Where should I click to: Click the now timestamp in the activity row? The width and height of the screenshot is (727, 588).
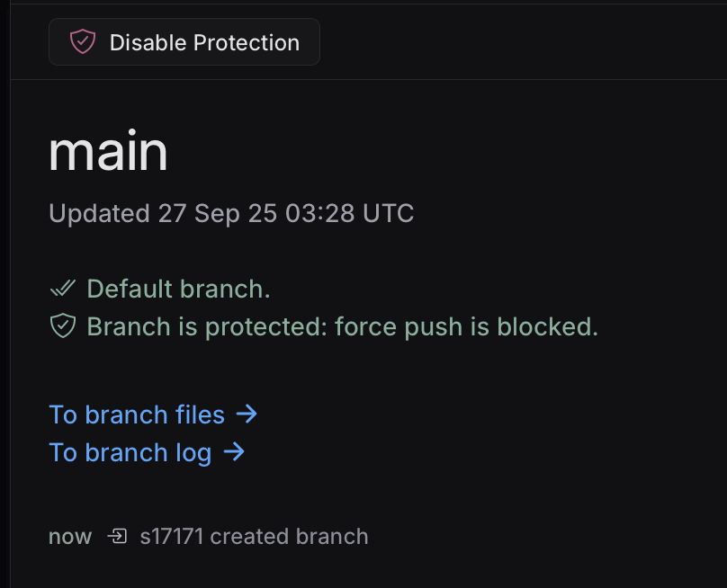pos(70,537)
